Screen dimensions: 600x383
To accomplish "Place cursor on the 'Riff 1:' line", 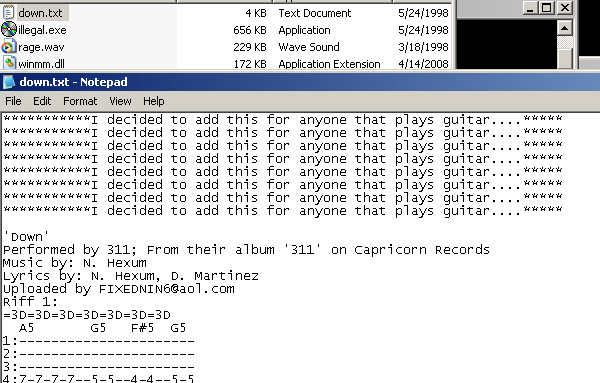I will coord(30,302).
